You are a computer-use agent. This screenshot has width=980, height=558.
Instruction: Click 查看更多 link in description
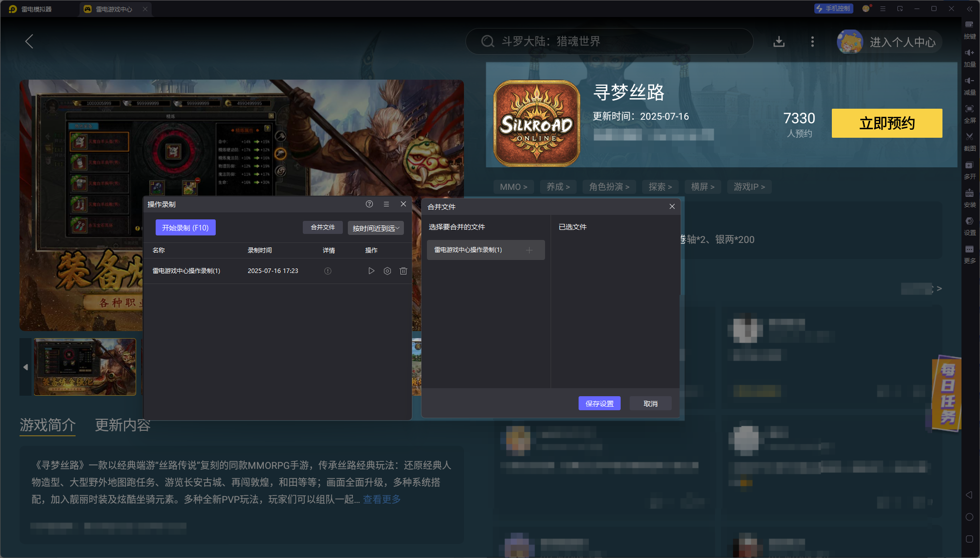click(x=382, y=499)
